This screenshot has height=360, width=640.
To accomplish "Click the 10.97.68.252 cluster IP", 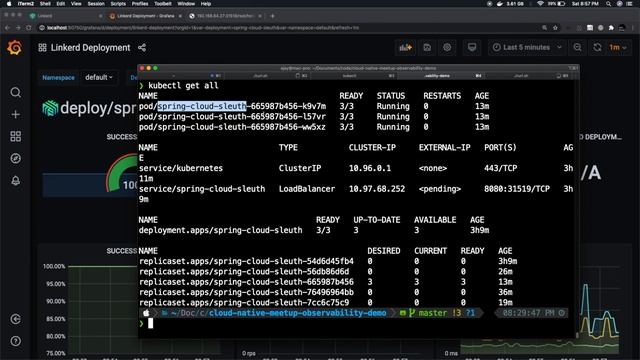I will 377,189.
